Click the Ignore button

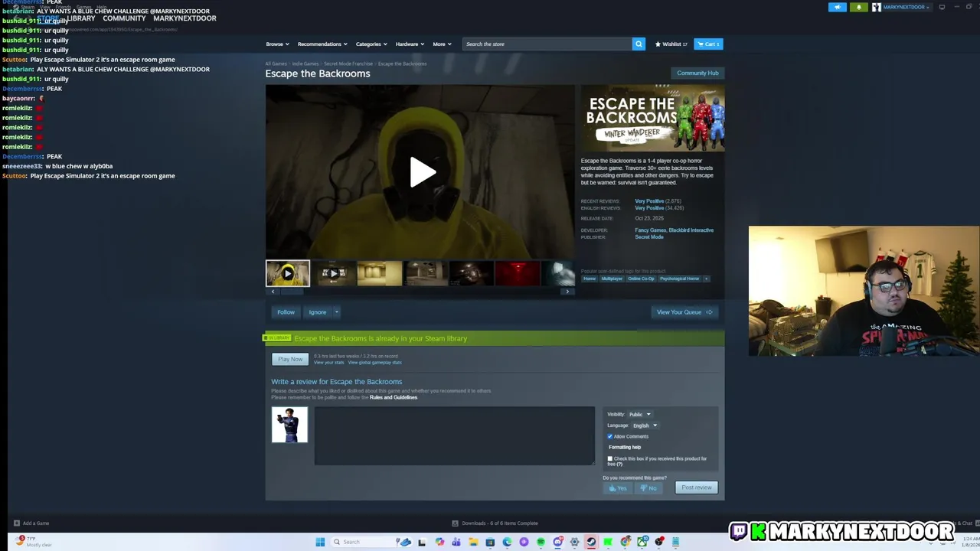pos(318,312)
